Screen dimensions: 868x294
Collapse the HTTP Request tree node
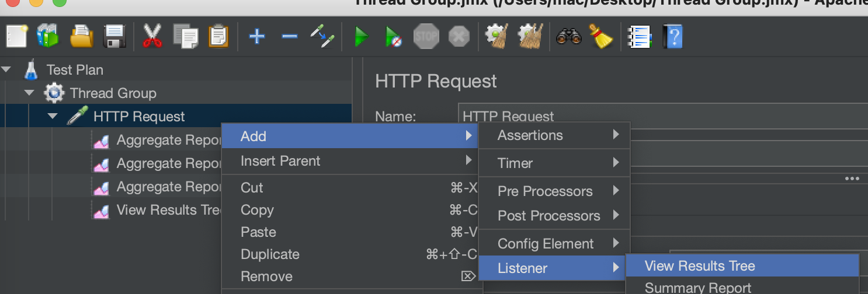pos(53,117)
